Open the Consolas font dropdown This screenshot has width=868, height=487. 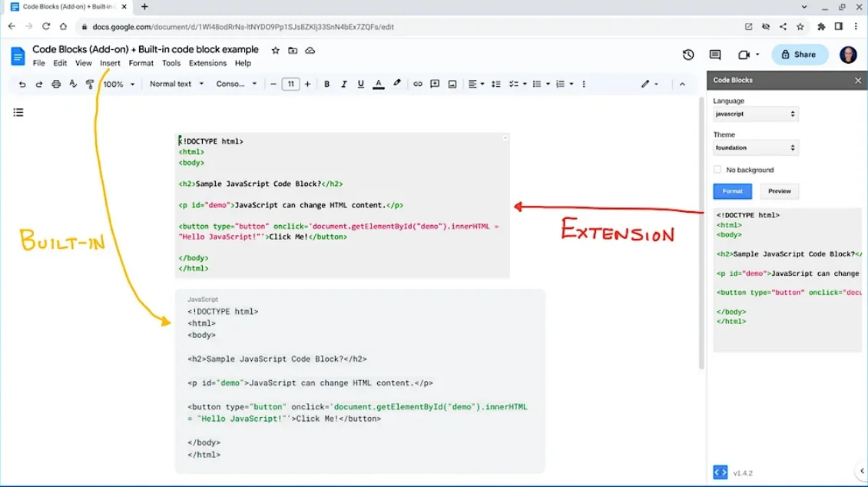(237, 84)
